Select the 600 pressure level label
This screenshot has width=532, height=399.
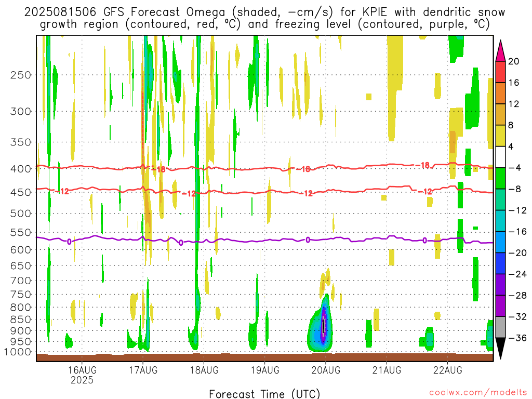pos(21,250)
